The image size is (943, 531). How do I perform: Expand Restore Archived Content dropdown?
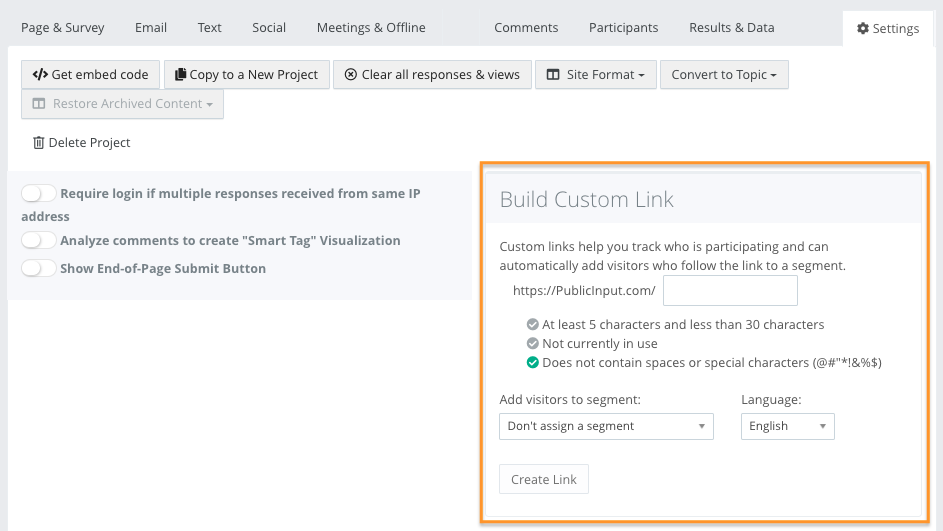coord(122,104)
